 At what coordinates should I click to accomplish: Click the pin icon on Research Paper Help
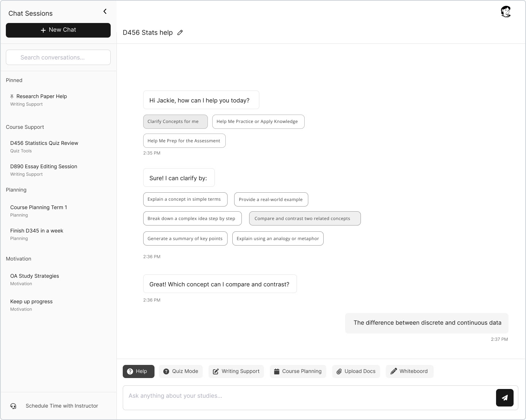coord(12,96)
